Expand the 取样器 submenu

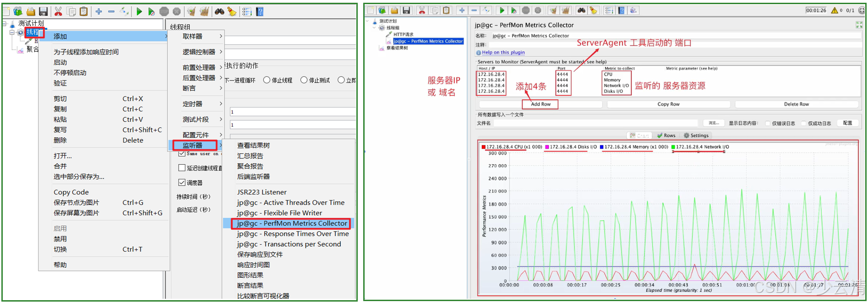(x=195, y=36)
